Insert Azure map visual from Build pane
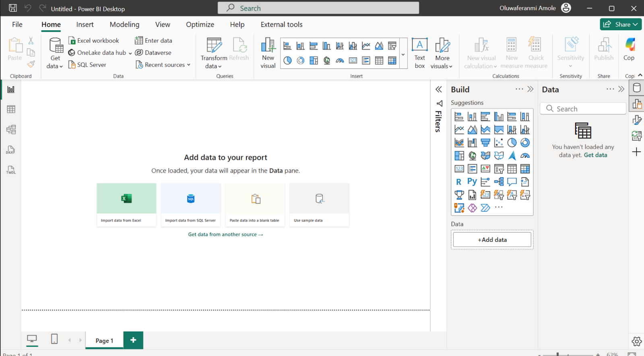The width and height of the screenshot is (644, 356). [512, 155]
